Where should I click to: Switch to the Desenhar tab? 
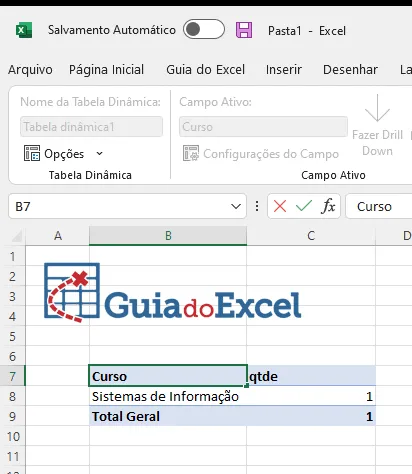(350, 70)
